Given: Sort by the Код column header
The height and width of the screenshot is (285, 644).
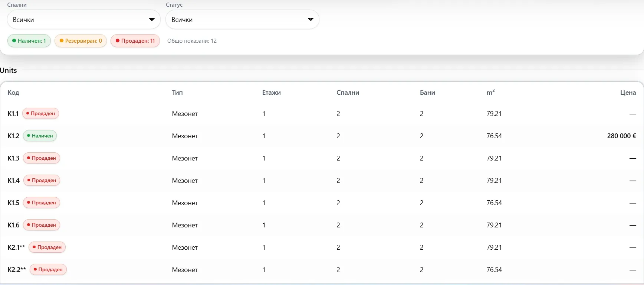Looking at the screenshot, I should tap(13, 93).
